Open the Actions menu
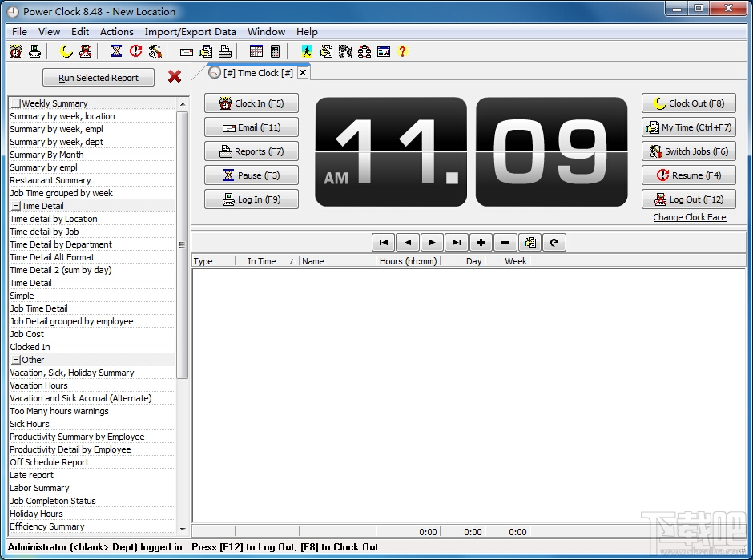The image size is (753, 560). (116, 32)
